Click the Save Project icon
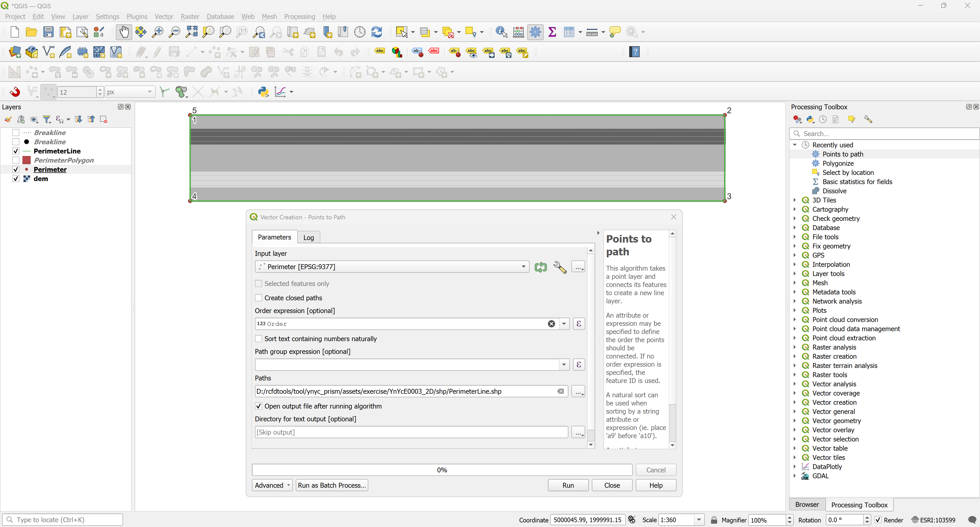 click(x=48, y=32)
